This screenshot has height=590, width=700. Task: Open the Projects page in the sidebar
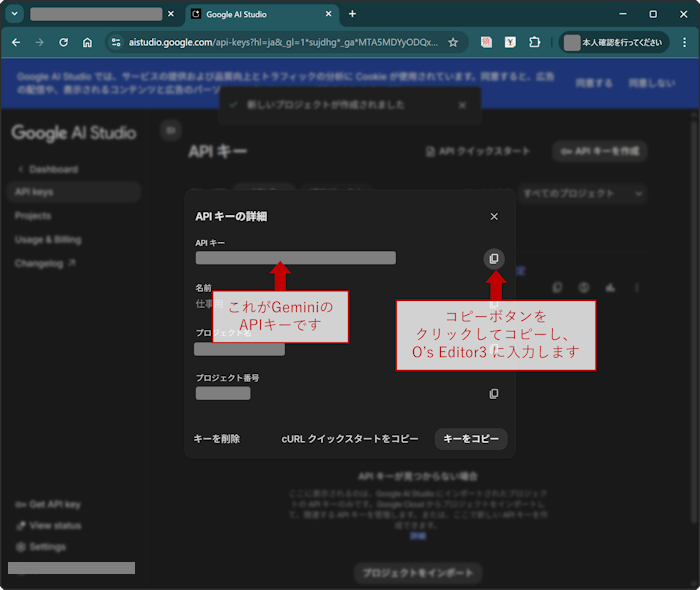(33, 216)
